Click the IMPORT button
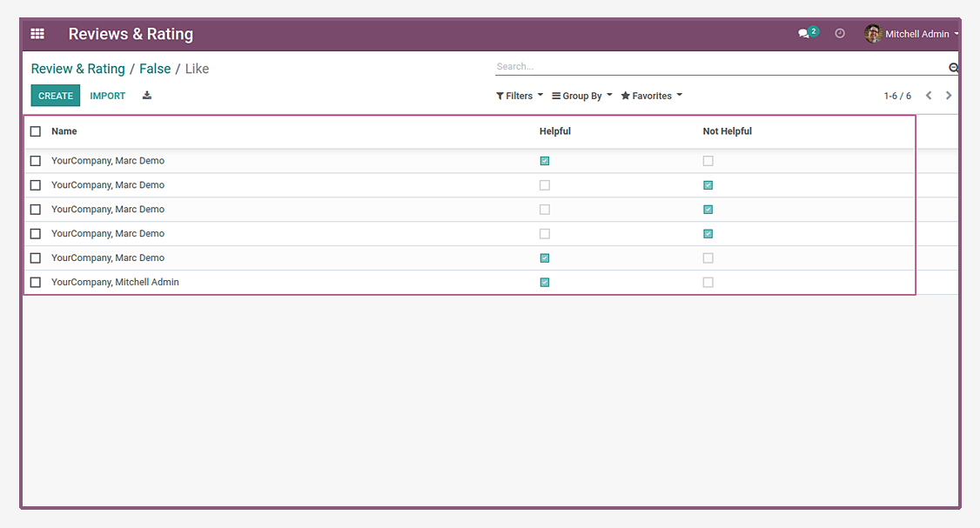980x528 pixels. coord(108,96)
